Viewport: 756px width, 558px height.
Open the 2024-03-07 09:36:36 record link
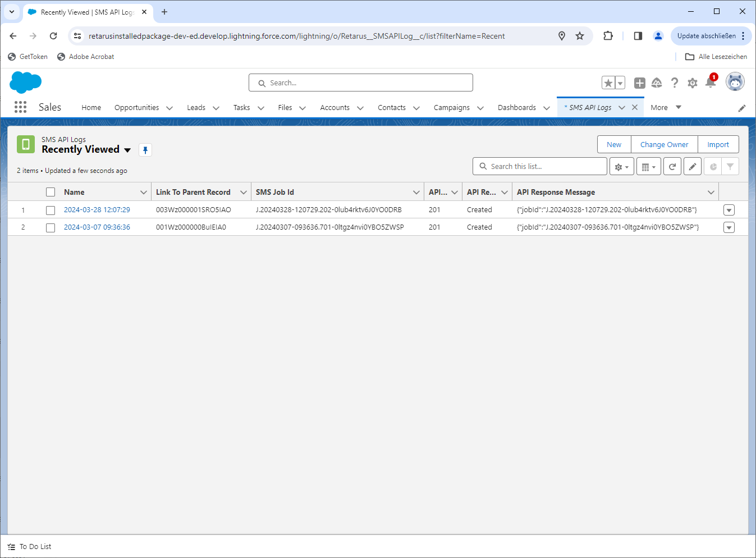pos(97,227)
